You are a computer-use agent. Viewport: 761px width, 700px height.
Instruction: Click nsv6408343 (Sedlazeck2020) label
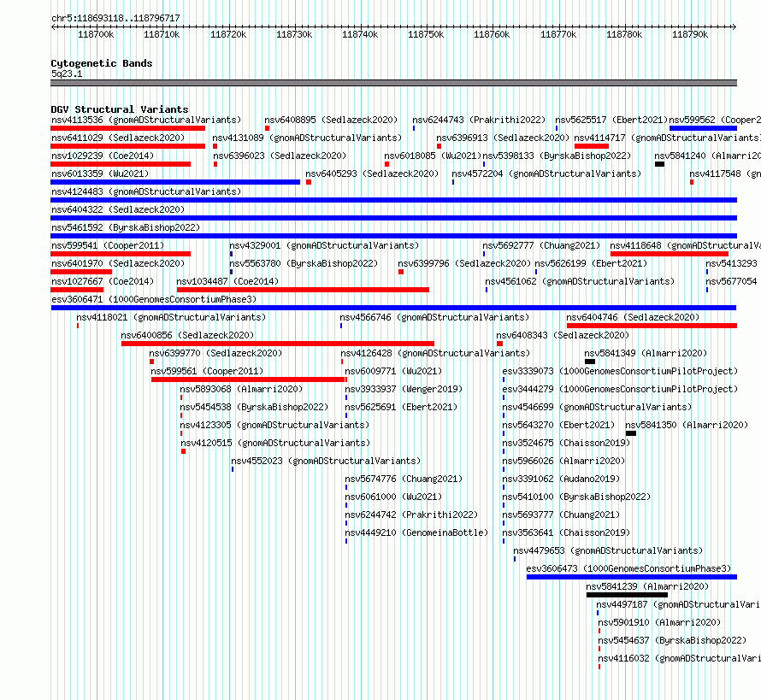563,335
